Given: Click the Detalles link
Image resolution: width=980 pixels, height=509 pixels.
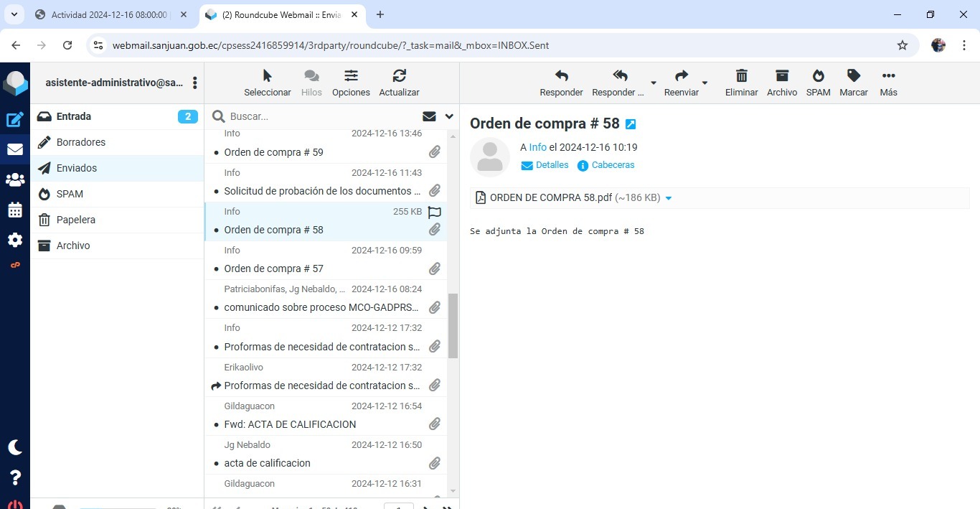Looking at the screenshot, I should coord(551,165).
